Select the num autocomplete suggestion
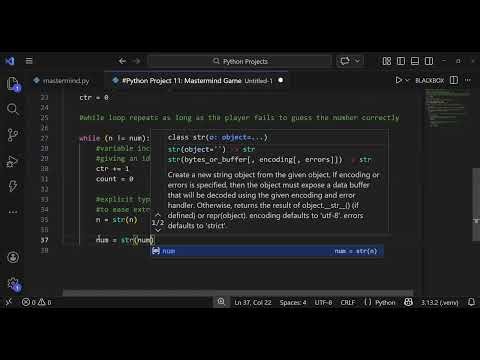 [267, 251]
